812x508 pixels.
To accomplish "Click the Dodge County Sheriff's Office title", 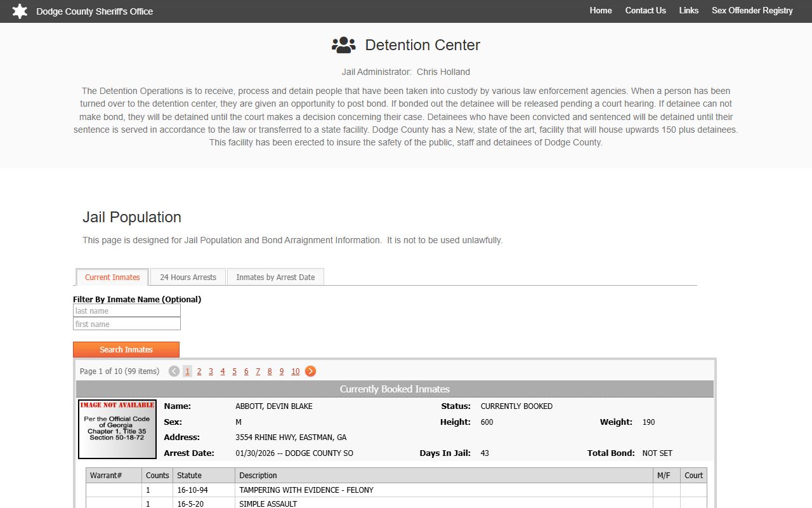I will [95, 11].
